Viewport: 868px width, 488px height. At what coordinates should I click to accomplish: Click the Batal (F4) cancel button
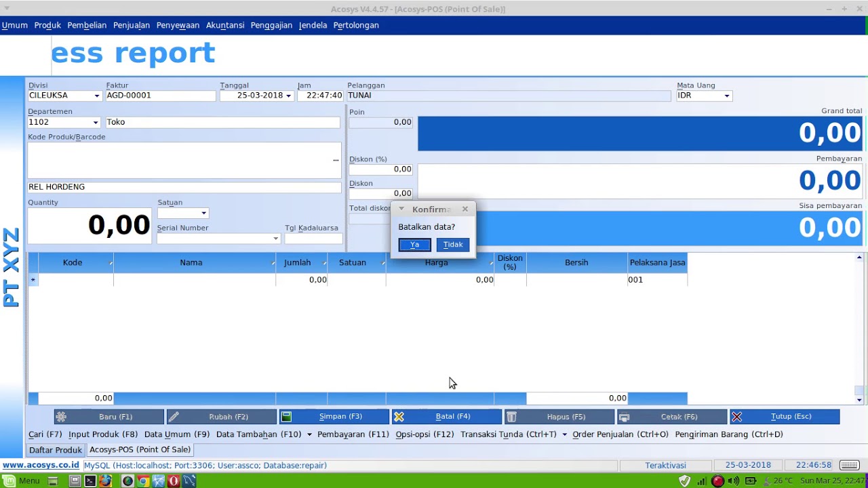pyautogui.click(x=447, y=417)
